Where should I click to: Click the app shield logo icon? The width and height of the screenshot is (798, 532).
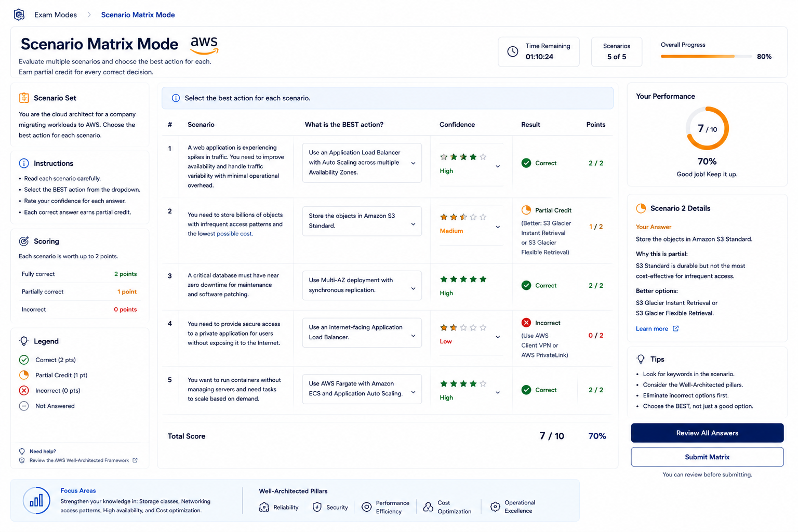tap(19, 15)
